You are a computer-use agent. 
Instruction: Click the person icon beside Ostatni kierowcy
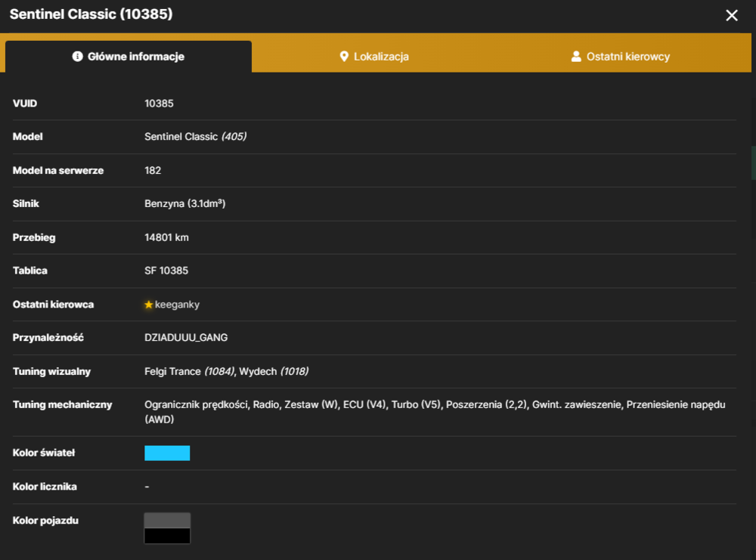[x=575, y=57]
